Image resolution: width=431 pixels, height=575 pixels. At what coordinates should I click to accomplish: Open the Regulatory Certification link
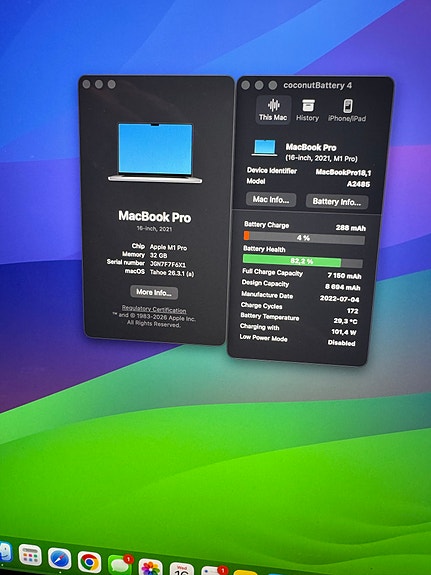tap(154, 309)
